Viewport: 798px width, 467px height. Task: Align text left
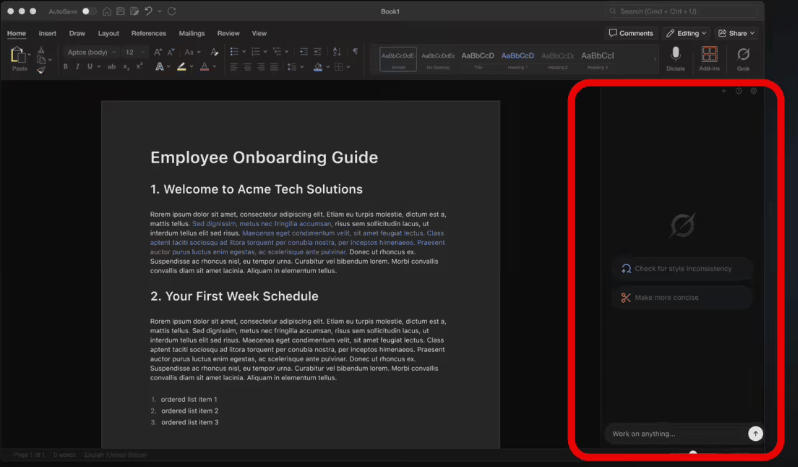coord(234,67)
